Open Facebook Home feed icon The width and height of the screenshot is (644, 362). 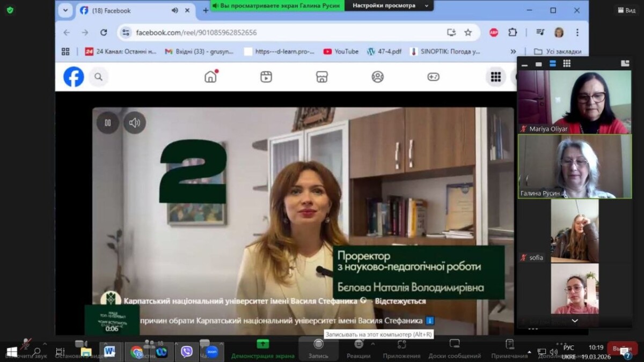click(210, 77)
